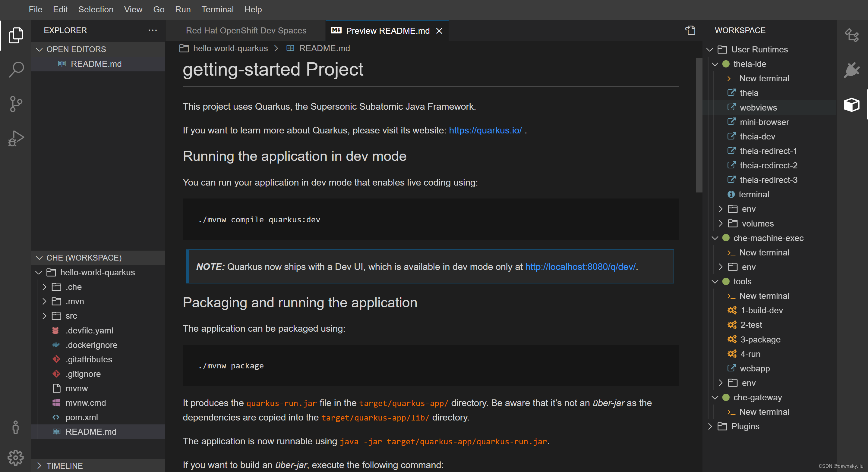Click the Settings gear at bottom left
The image size is (868, 472).
click(16, 458)
